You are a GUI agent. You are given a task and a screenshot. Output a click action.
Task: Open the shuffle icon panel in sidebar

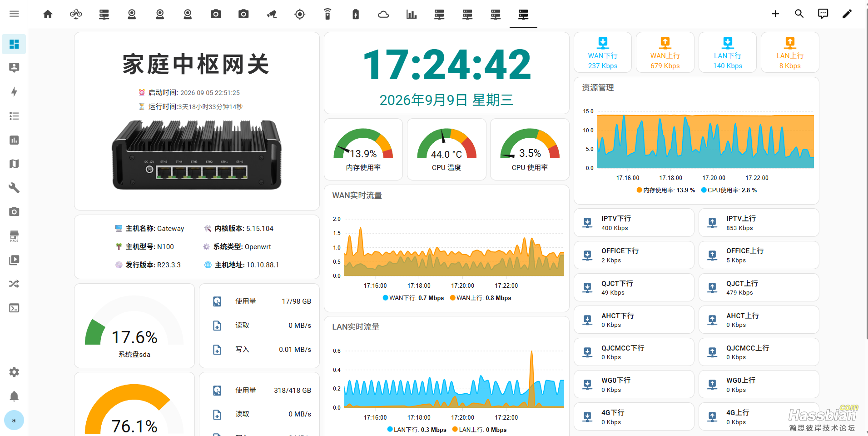pos(14,284)
